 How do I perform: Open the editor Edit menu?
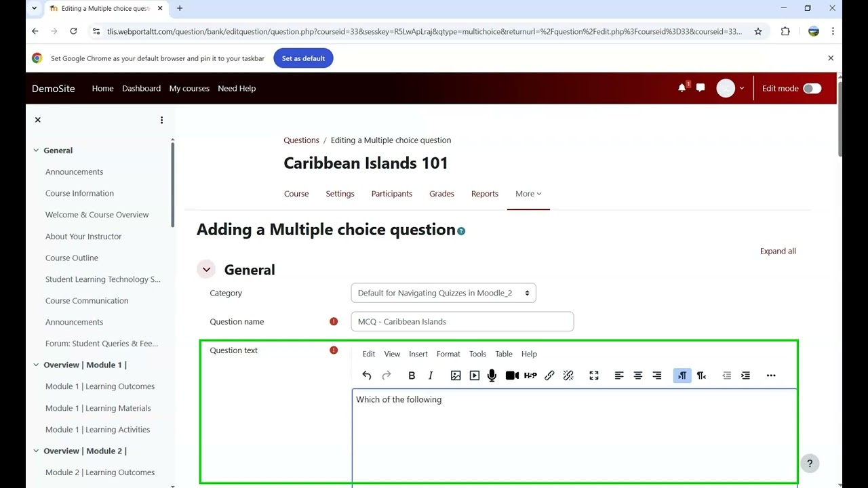[x=369, y=354]
